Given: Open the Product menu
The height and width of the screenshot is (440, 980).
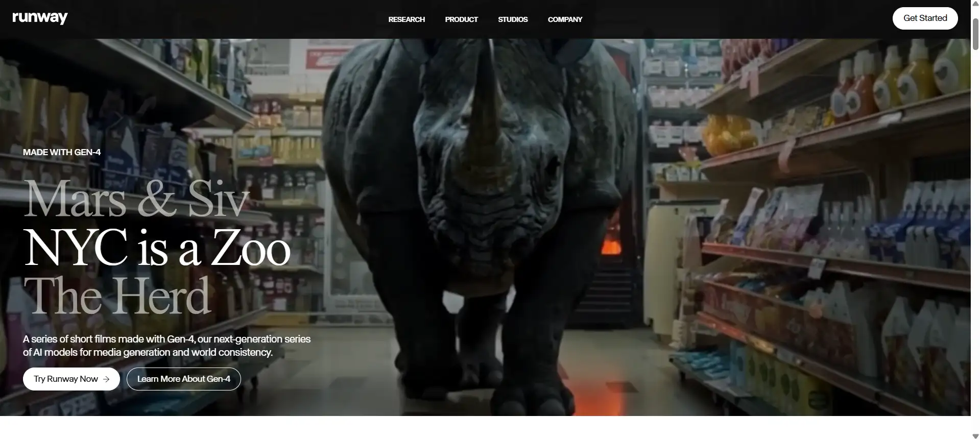Looking at the screenshot, I should pos(461,19).
